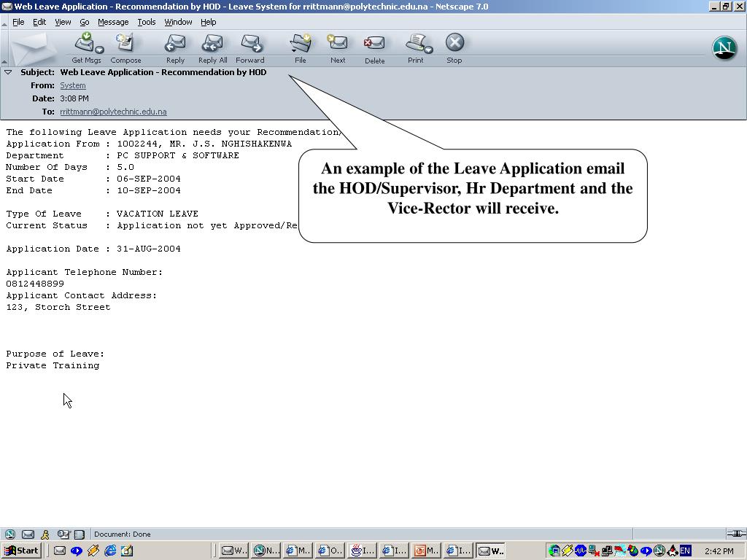Click the purpose text 'Private Training'
The width and height of the screenshot is (747, 560).
pos(53,366)
